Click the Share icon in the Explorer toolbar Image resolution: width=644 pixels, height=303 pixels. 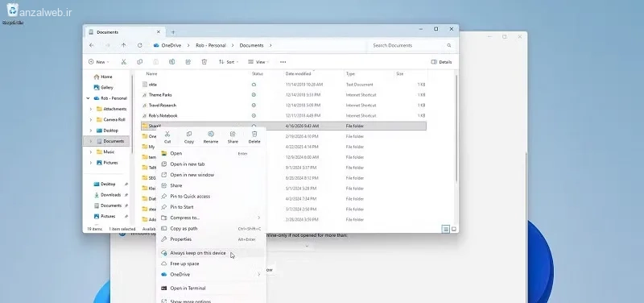click(188, 62)
